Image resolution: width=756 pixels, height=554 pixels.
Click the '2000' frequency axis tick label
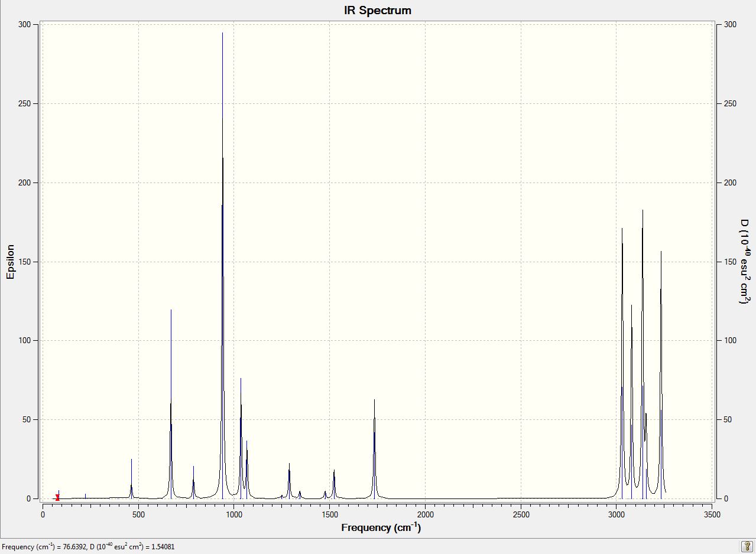(x=425, y=515)
